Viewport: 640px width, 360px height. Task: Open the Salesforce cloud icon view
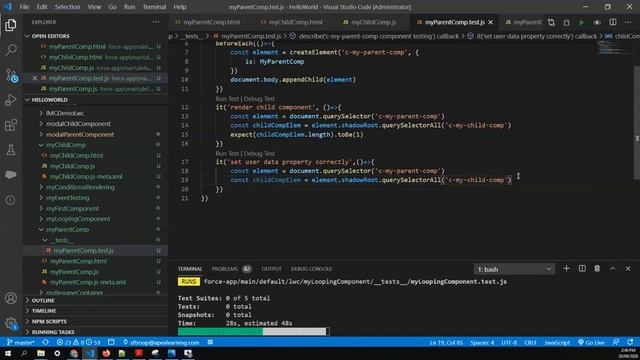click(11, 175)
